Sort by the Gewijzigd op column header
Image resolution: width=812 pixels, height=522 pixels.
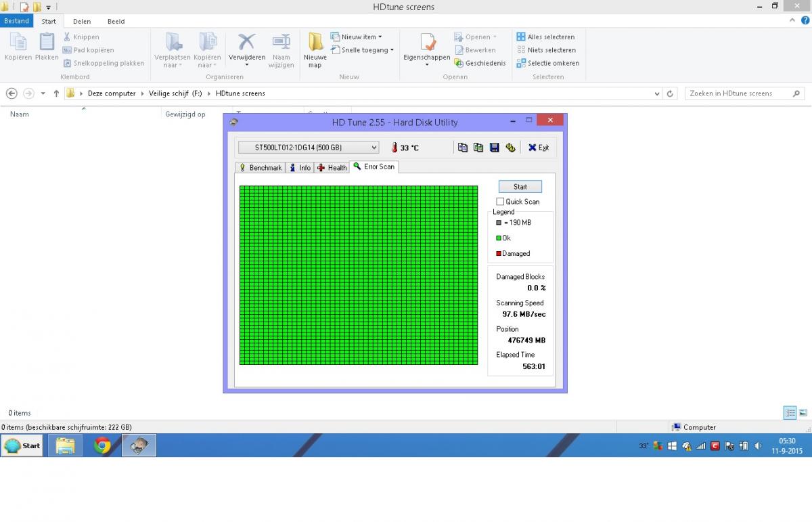coord(185,114)
